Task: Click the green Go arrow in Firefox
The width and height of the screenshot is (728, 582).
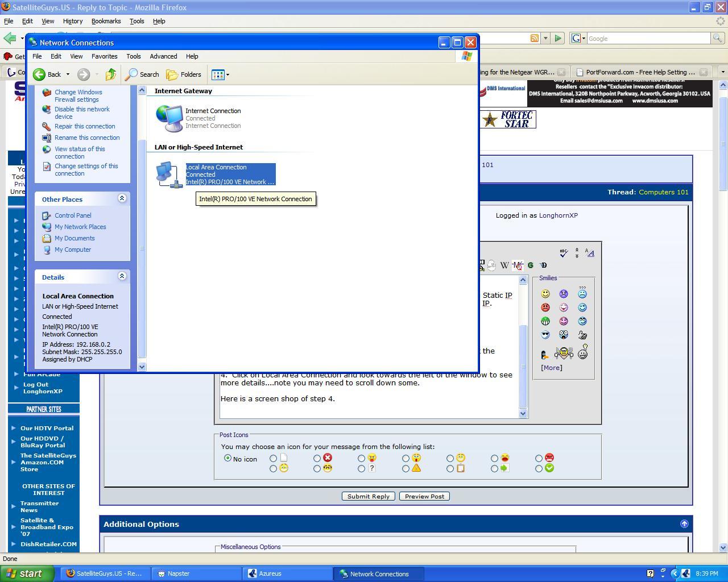Action: pyautogui.click(x=558, y=38)
